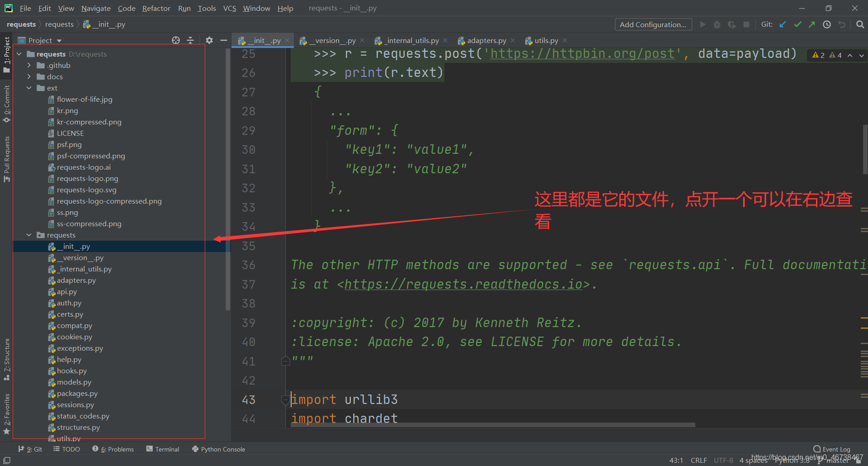This screenshot has width=868, height=466.
Task: Select api.py in project tree
Action: (67, 292)
